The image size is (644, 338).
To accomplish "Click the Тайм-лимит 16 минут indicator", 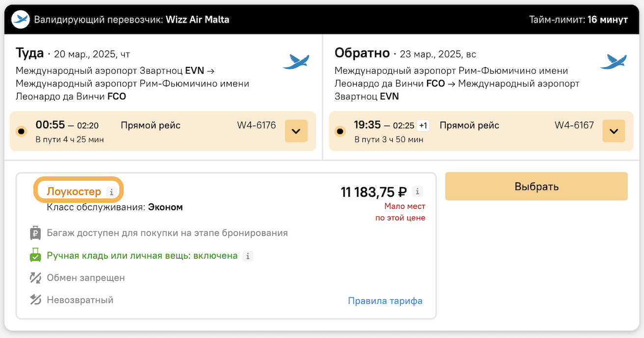I will point(578,20).
